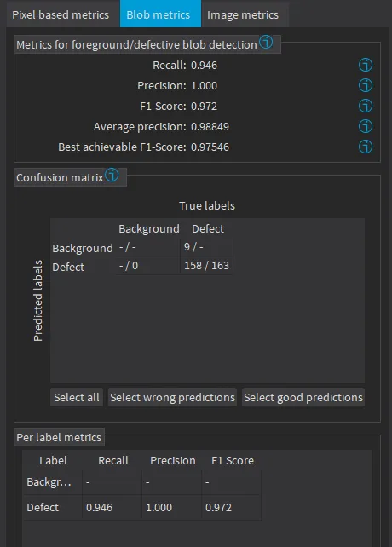Click the Label column header

[53, 460]
